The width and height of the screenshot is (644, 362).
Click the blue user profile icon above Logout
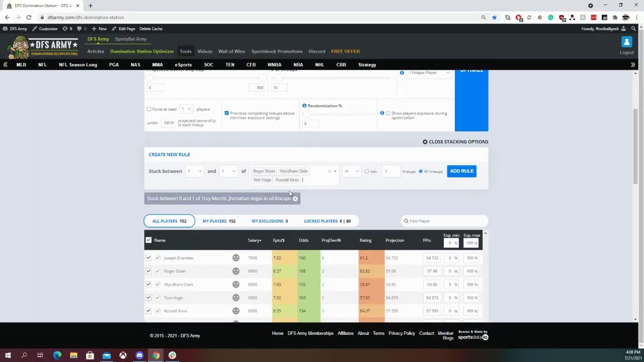(626, 42)
